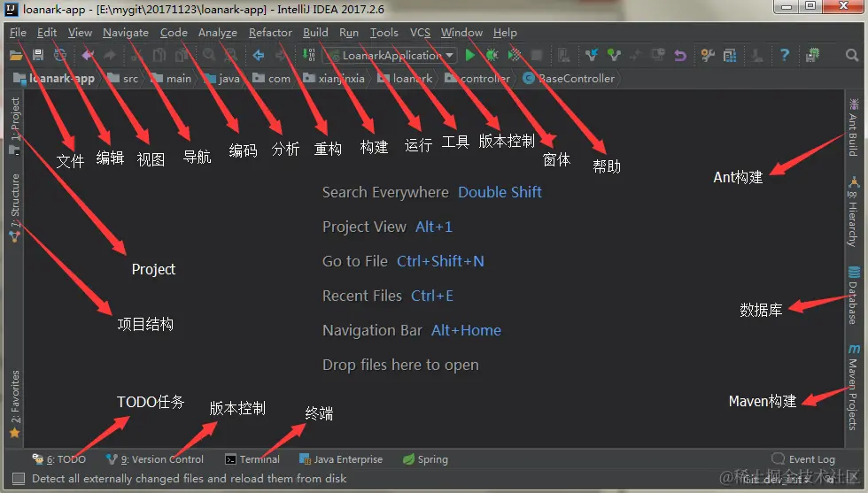The height and width of the screenshot is (493, 868).
Task: Run LoanarkApplication with green play icon
Action: coord(470,55)
